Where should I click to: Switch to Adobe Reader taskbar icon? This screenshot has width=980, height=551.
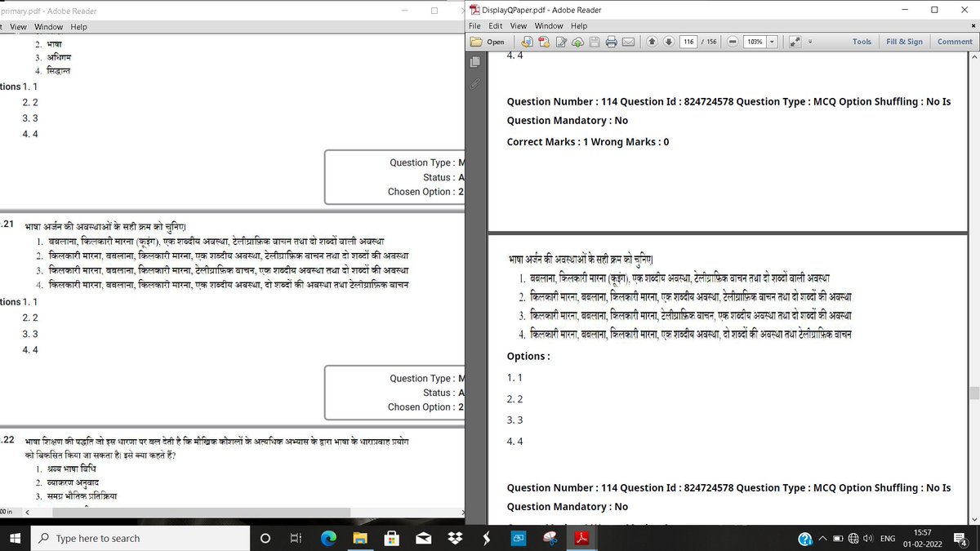[x=581, y=538]
